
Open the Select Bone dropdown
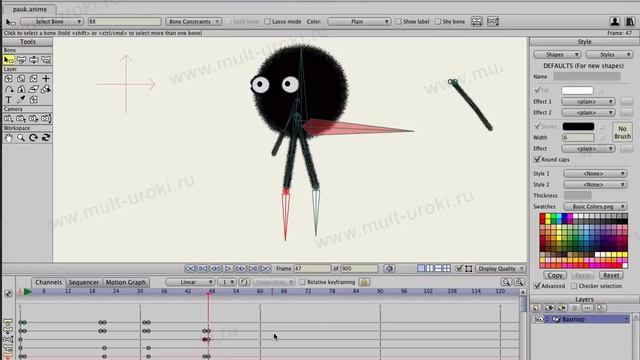click(52, 21)
